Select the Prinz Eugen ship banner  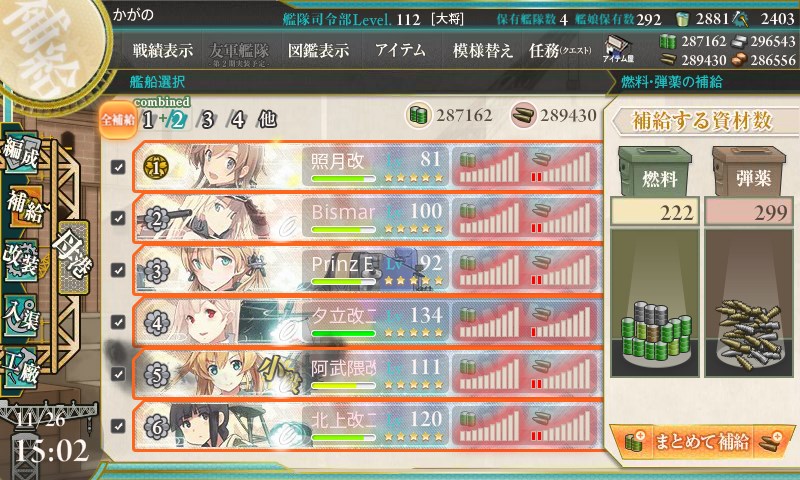click(x=368, y=270)
